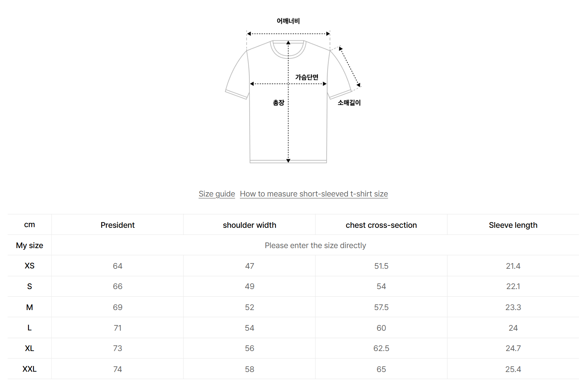Image resolution: width=588 pixels, height=385 pixels.
Task: Click the XXL sleeve length value 25.4
Action: coord(513,369)
